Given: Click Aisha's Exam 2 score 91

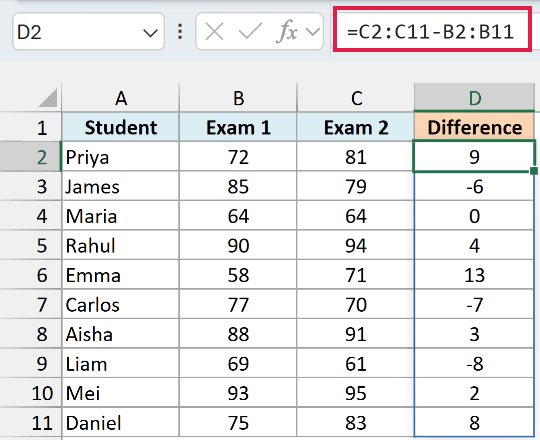Looking at the screenshot, I should (356, 334).
